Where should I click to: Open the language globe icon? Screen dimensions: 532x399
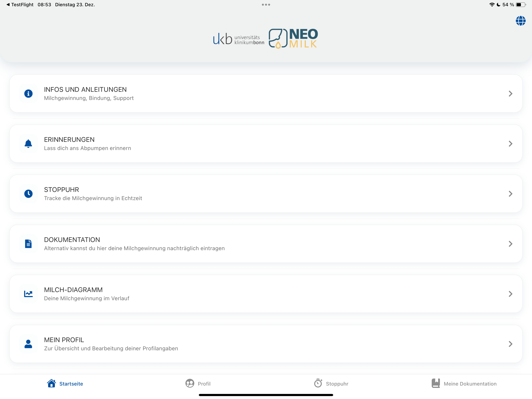(521, 21)
